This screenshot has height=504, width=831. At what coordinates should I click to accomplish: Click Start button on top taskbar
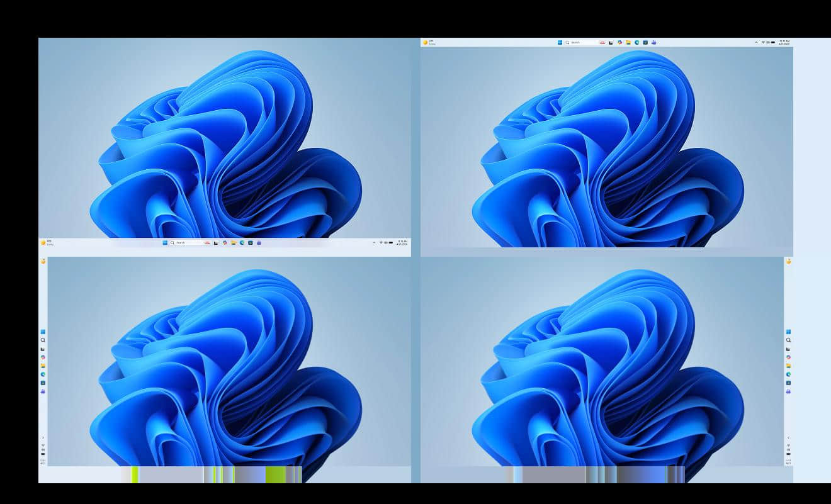560,42
